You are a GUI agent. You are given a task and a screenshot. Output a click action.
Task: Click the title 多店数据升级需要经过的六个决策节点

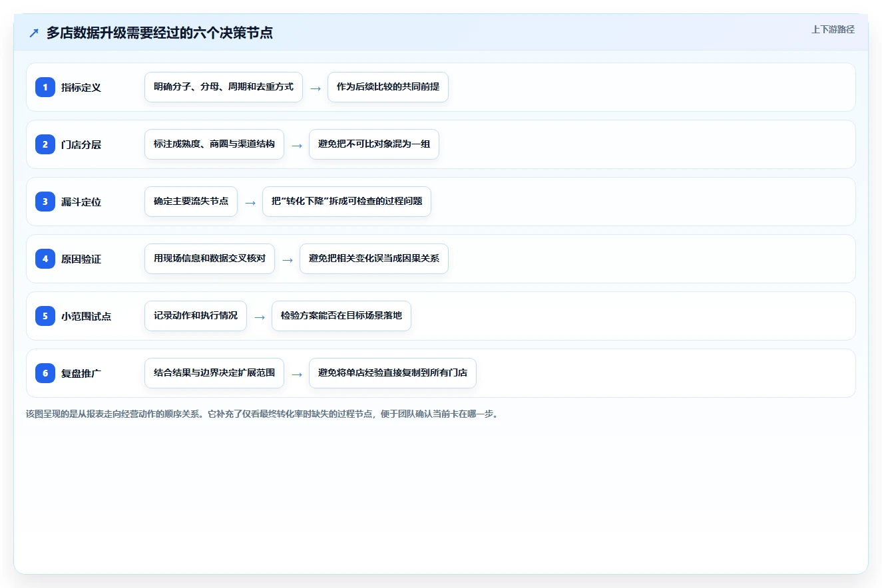coord(160,33)
